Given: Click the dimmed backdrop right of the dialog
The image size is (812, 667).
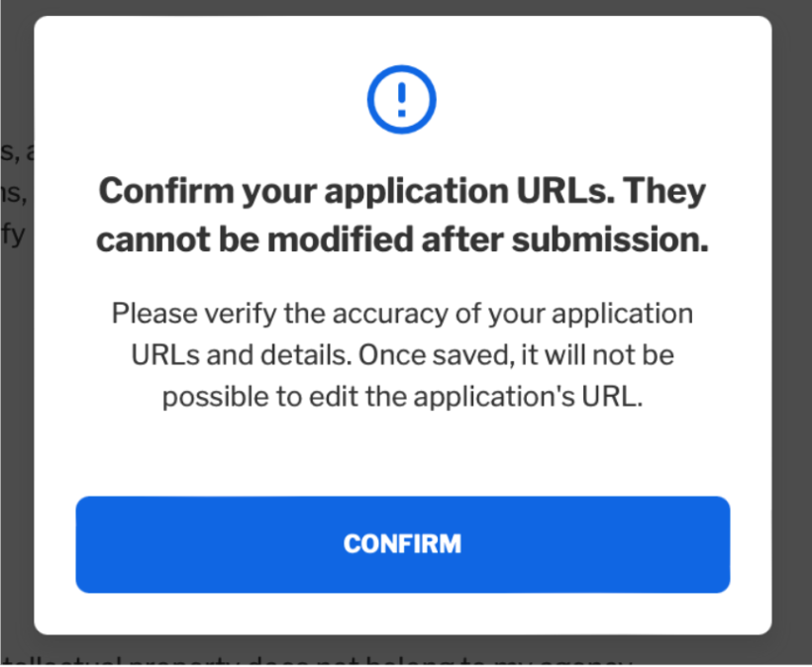Looking at the screenshot, I should tap(792, 332).
